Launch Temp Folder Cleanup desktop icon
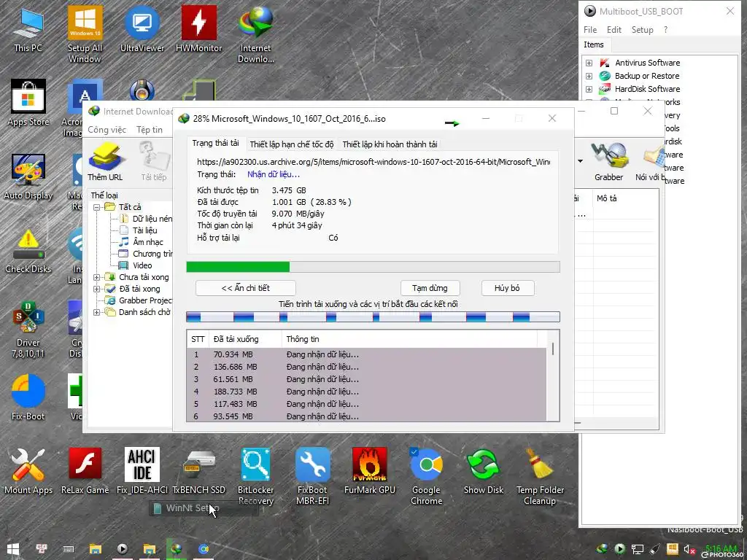 click(x=540, y=476)
